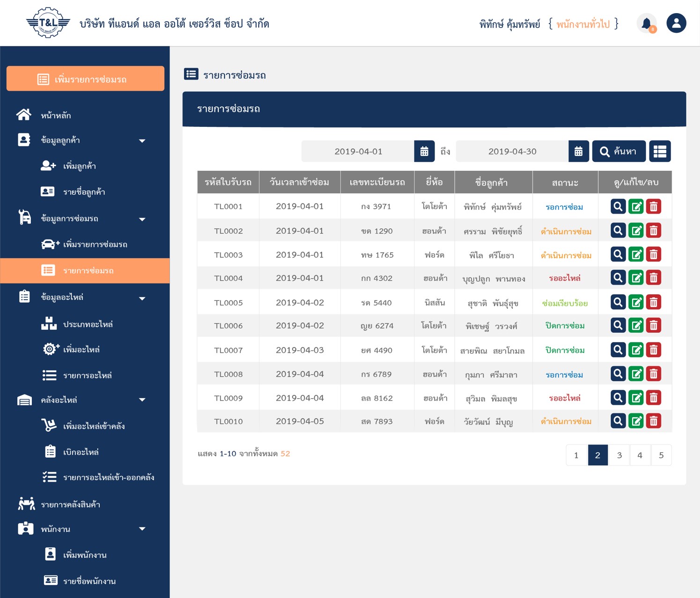This screenshot has width=700, height=598.
Task: Switch to list view icon beside search
Action: 660,151
